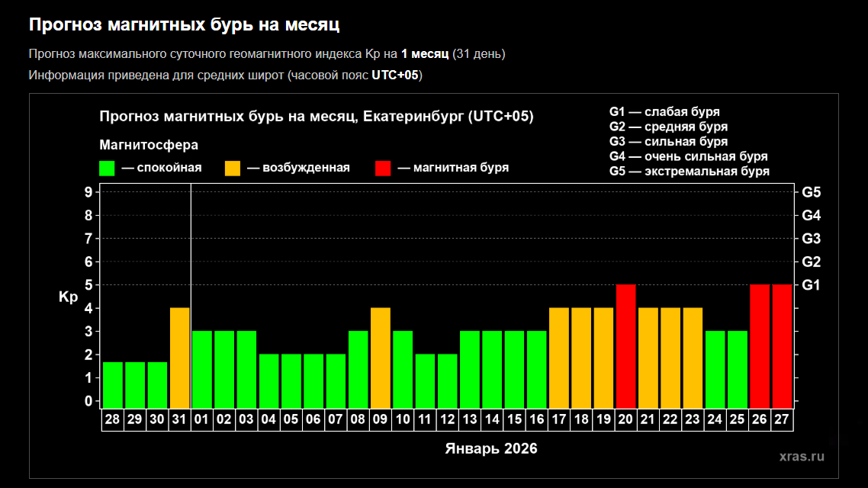Click the 'Прогноз магнитных бурь на месяц' page heading
Viewport: 868px width, 488px height.
(184, 25)
